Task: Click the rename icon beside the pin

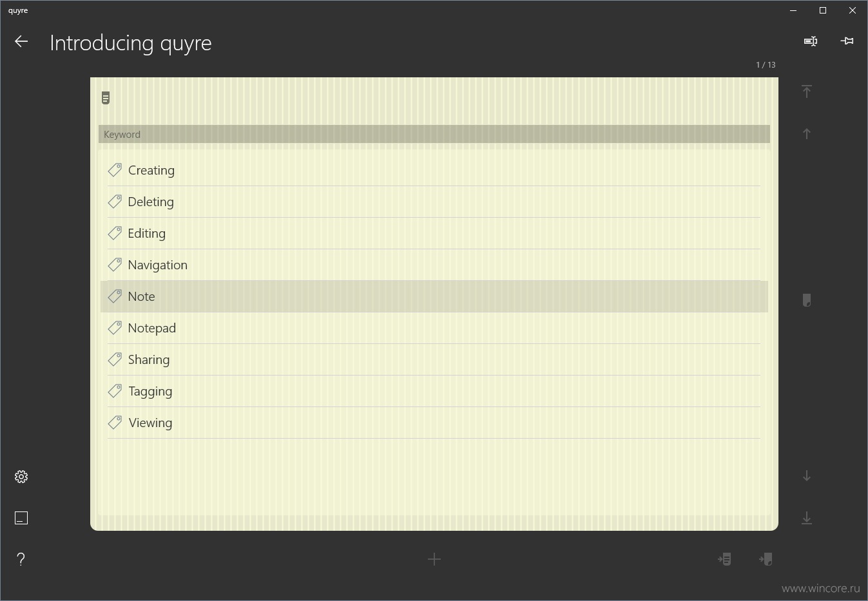Action: pos(811,41)
